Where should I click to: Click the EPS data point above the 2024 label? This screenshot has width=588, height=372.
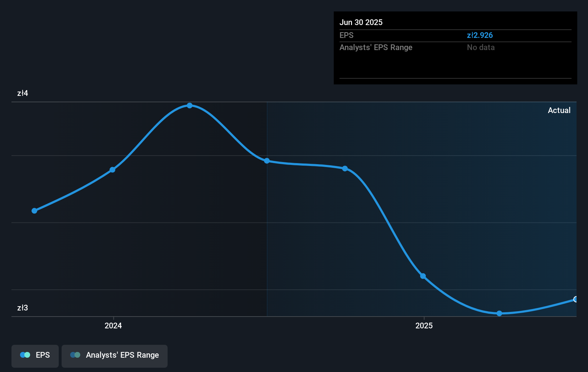112,170
